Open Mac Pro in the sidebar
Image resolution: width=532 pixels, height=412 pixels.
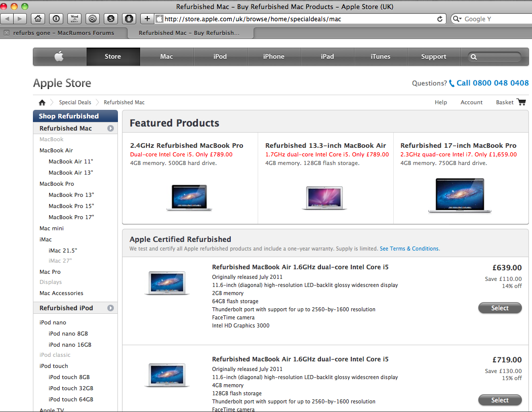pos(50,272)
